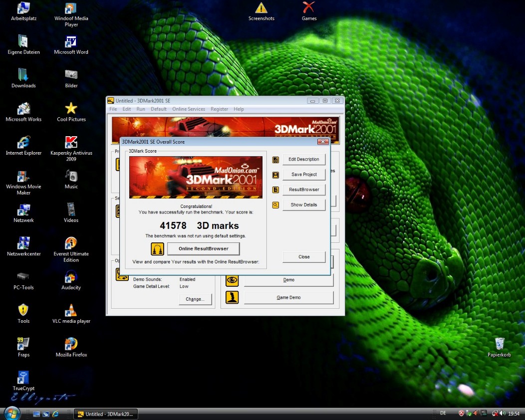Click the 19:54 taskbar clock
This screenshot has width=525, height=420.
[514, 414]
